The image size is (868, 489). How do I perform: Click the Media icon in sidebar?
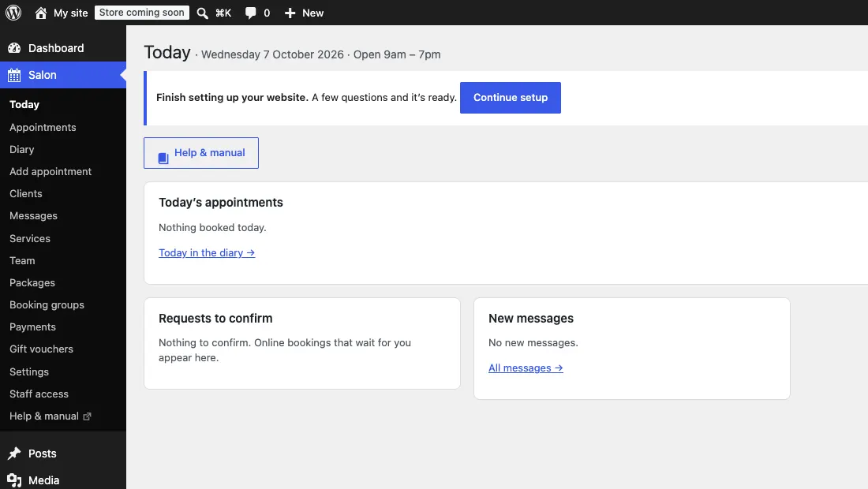(14, 480)
